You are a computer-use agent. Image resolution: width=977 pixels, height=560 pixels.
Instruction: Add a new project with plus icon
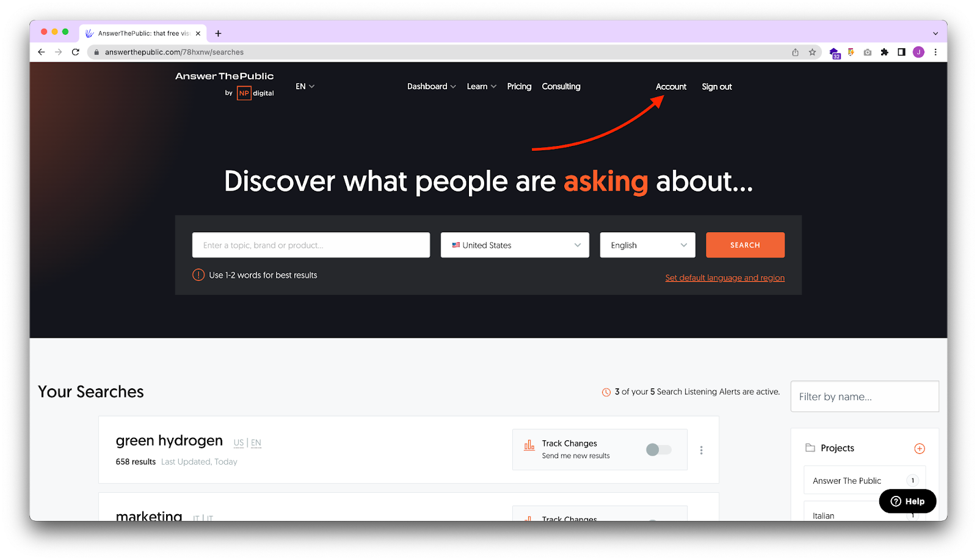(920, 449)
